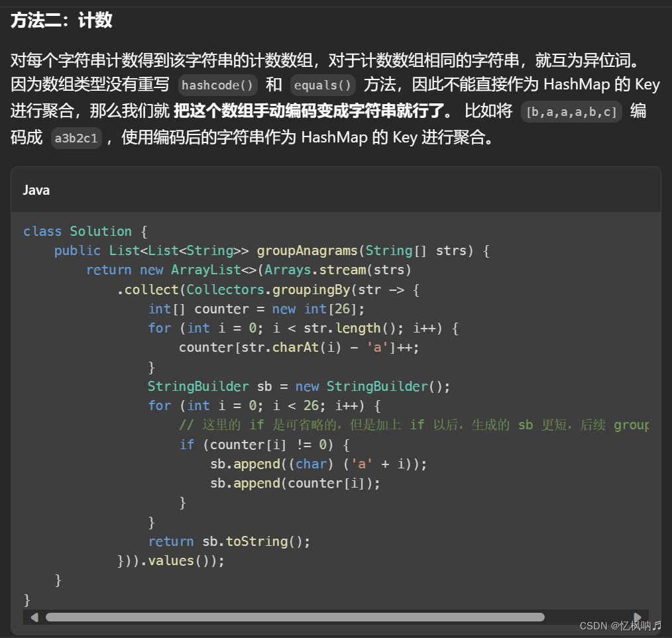Click the inline code tag equals()
Viewport: 672px width, 638px height.
click(323, 85)
